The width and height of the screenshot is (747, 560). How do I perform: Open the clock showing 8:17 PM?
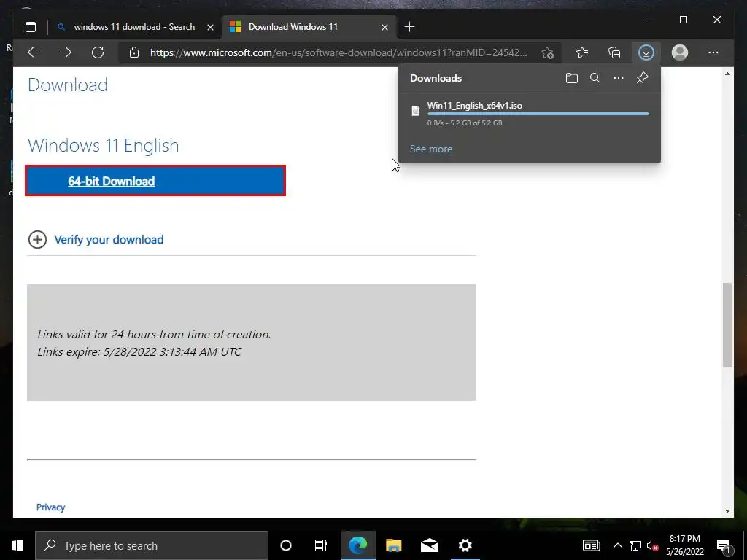(x=684, y=545)
